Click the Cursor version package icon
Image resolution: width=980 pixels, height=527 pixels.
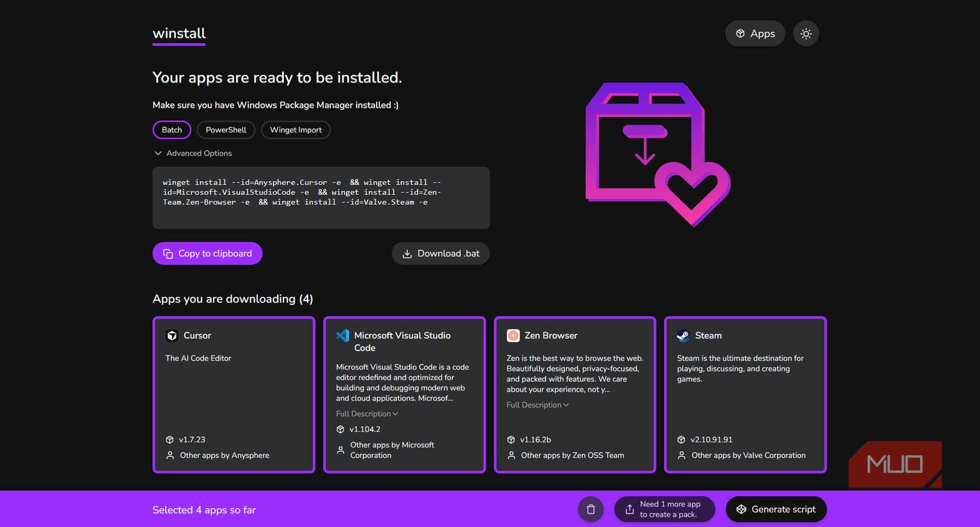click(x=170, y=440)
